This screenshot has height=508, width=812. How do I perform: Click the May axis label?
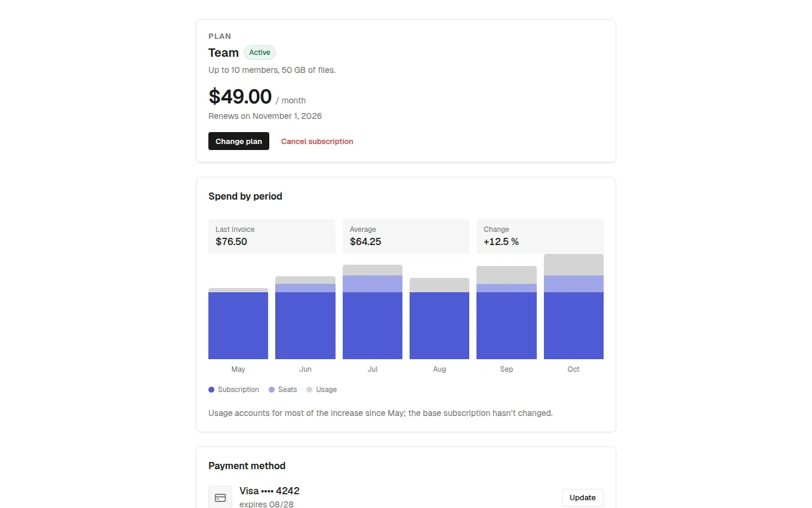(x=238, y=369)
